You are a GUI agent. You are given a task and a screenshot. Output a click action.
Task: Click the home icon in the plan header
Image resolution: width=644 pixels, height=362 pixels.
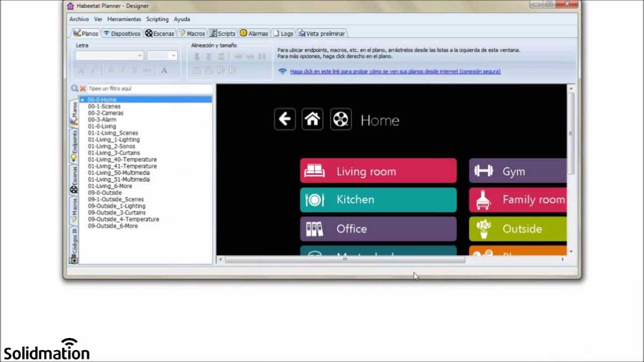click(x=312, y=119)
